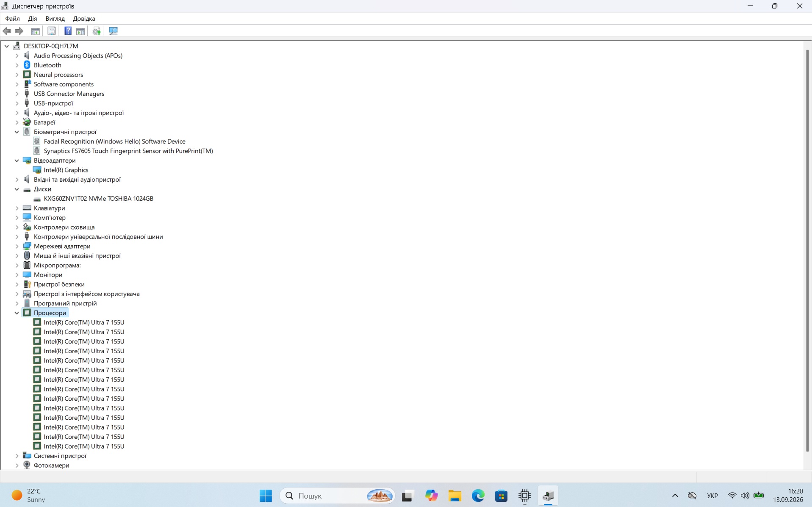This screenshot has height=507, width=812.
Task: Click the battery icon in system tray
Action: [x=759, y=496]
